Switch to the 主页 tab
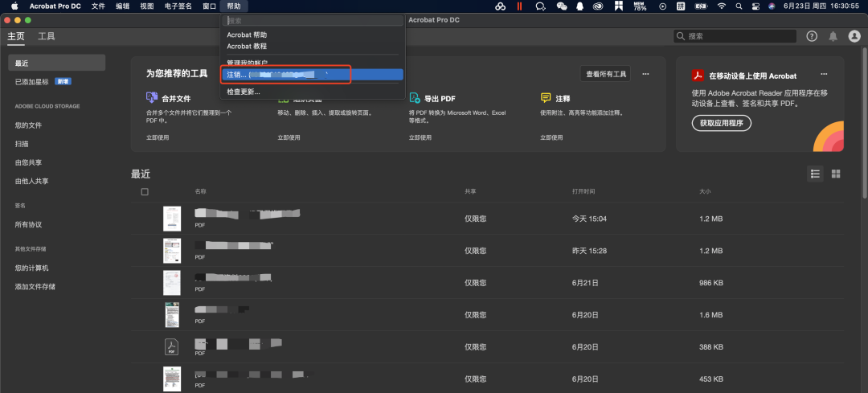 pos(16,36)
